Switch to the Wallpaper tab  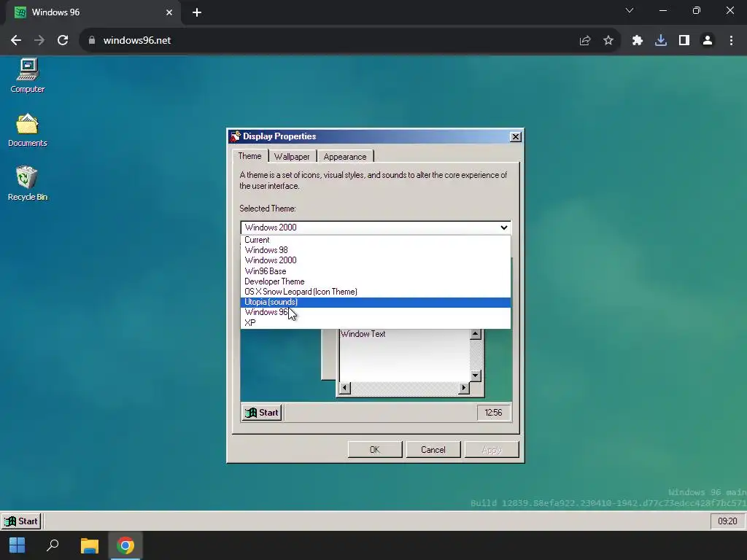coord(292,157)
